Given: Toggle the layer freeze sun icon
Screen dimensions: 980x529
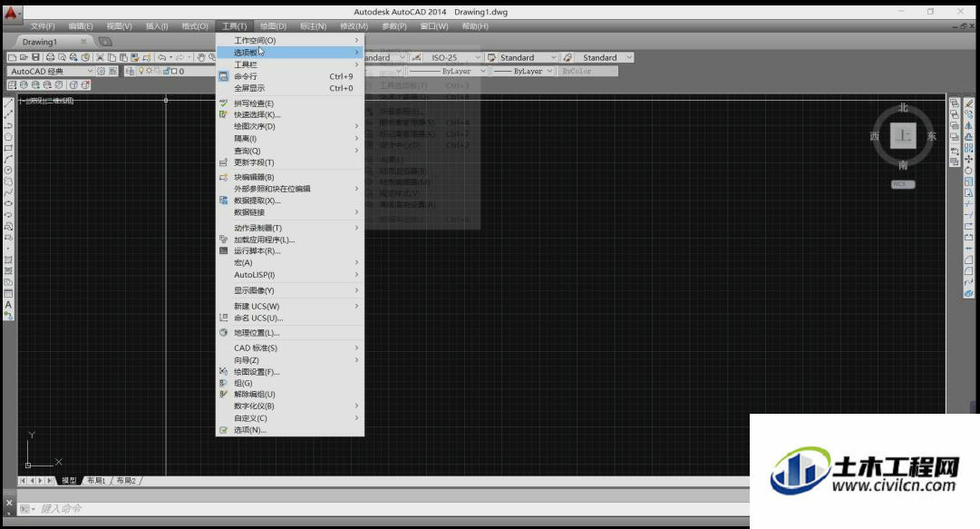Looking at the screenshot, I should click(x=150, y=72).
